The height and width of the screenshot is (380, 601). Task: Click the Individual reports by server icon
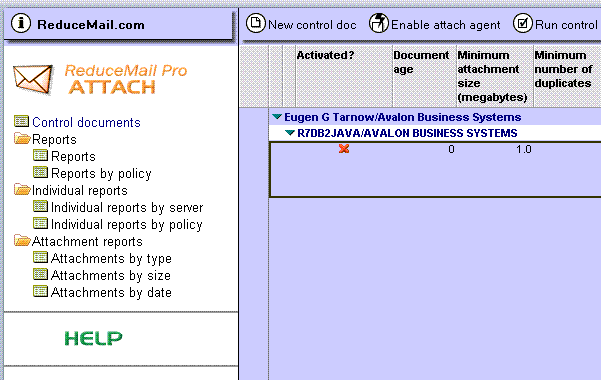pos(40,206)
